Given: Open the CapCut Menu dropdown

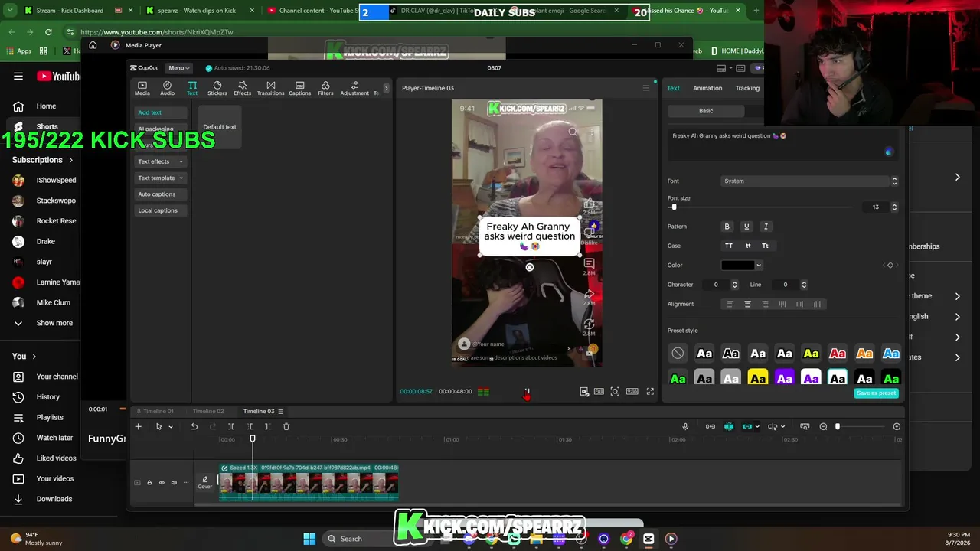Looking at the screenshot, I should [179, 68].
